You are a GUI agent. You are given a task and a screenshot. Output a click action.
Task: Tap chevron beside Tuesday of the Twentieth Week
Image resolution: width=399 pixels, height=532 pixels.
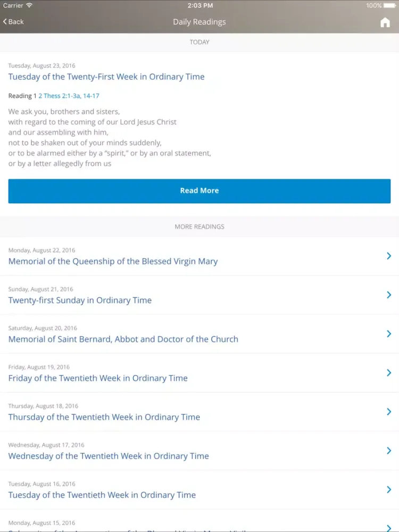click(x=389, y=489)
